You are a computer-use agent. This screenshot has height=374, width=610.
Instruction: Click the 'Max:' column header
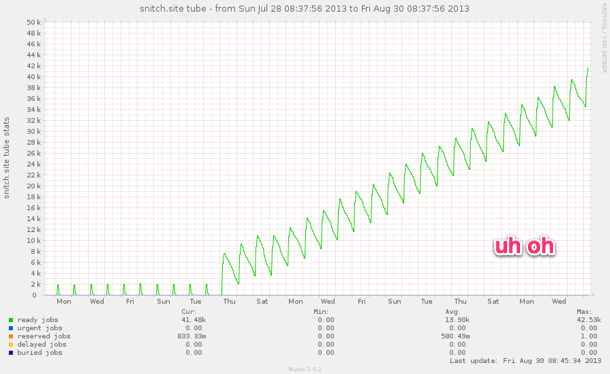(584, 312)
